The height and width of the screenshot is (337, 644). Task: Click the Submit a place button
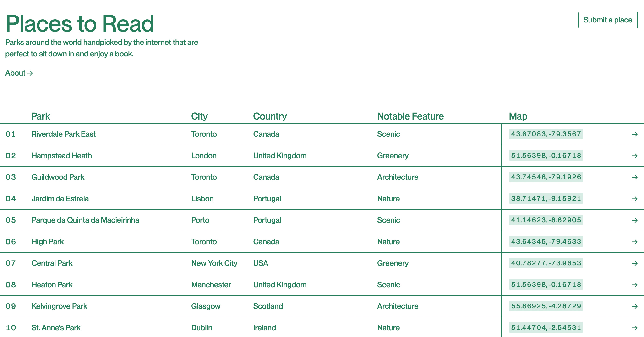click(608, 20)
